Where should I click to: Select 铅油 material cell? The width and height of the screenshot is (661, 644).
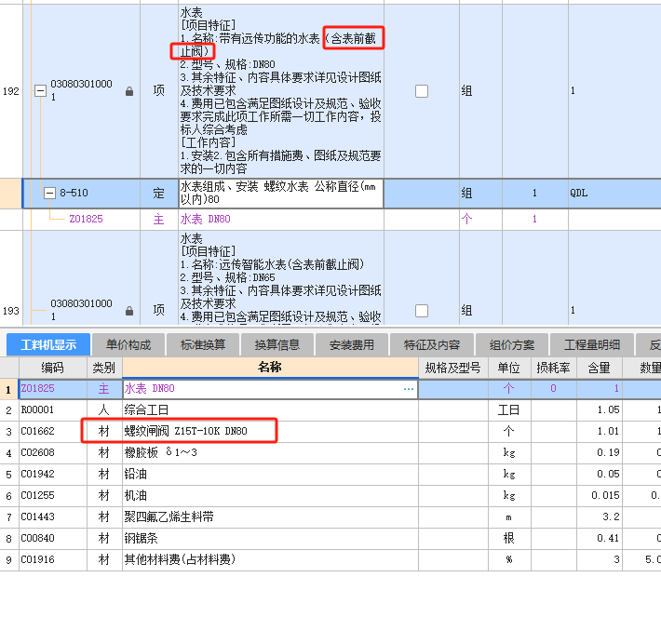coord(270,475)
